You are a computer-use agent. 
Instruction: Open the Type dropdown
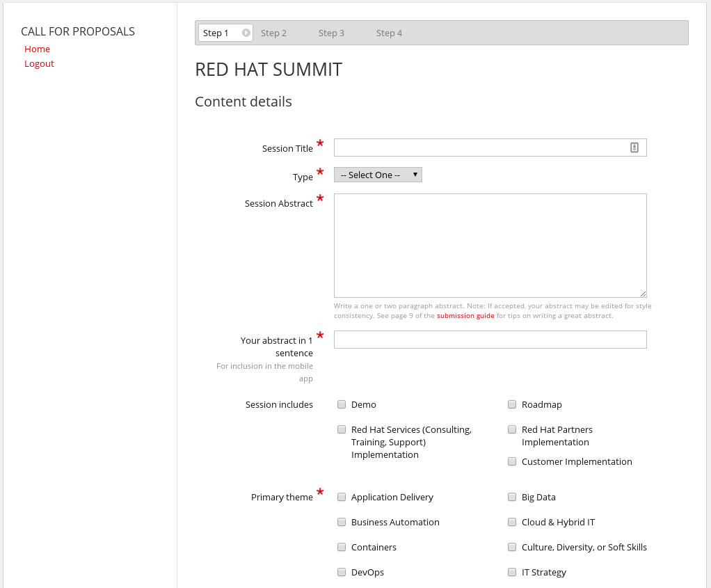pos(378,175)
